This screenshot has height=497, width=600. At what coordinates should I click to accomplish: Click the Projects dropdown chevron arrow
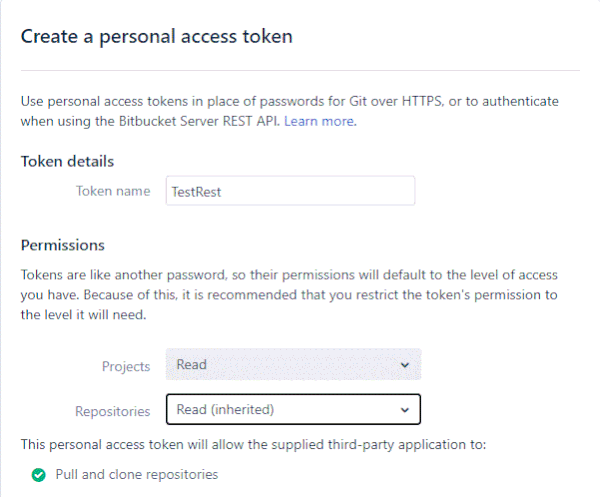tap(405, 365)
